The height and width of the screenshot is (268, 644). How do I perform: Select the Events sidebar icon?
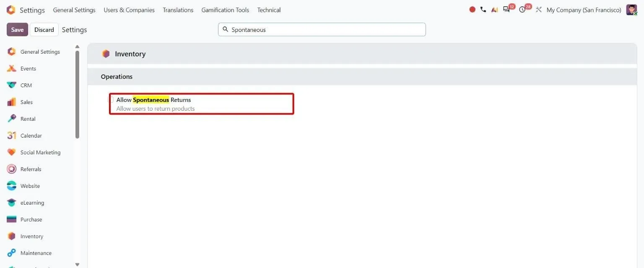(x=12, y=68)
